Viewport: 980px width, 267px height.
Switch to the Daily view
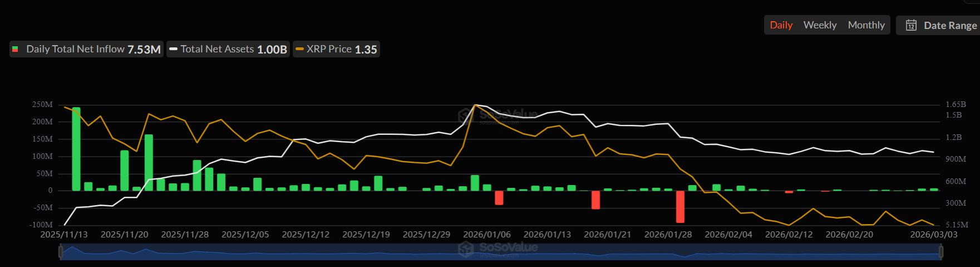pos(781,25)
